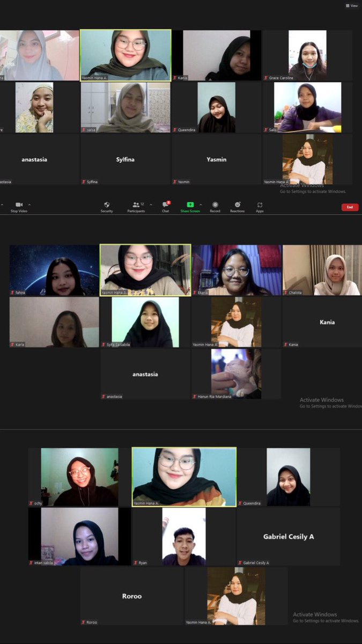Image resolution: width=362 pixels, height=644 pixels.
Task: Click the 'Grace Caroline' name label
Action: tap(281, 78)
